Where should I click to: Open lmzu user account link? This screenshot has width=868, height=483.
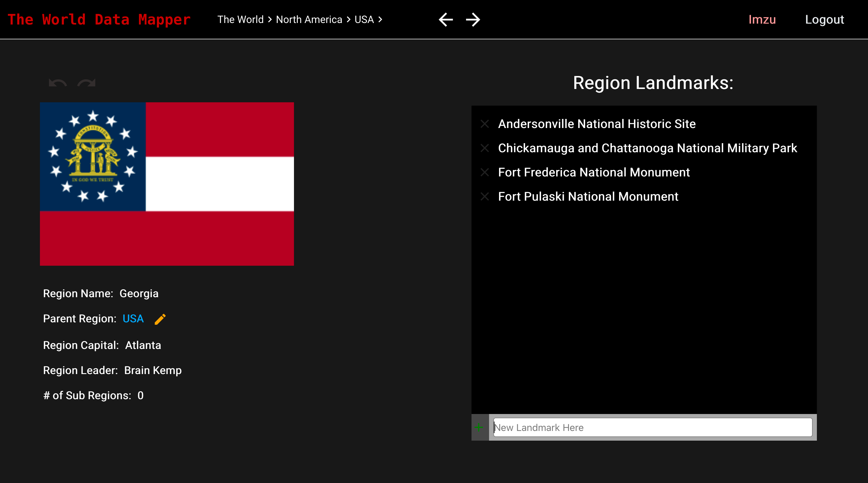pyautogui.click(x=762, y=20)
